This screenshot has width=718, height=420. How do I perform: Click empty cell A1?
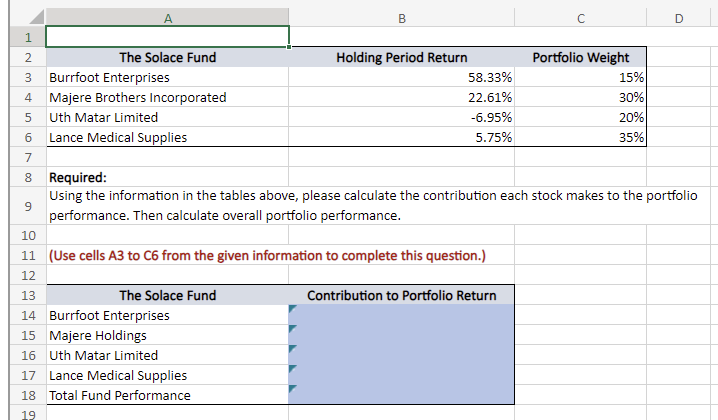168,37
